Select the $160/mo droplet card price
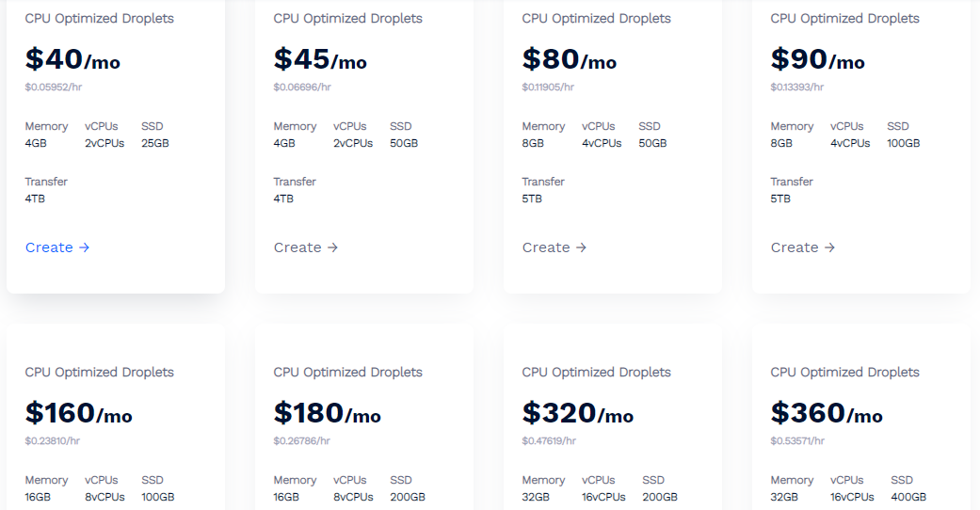980x510 pixels. [x=79, y=413]
